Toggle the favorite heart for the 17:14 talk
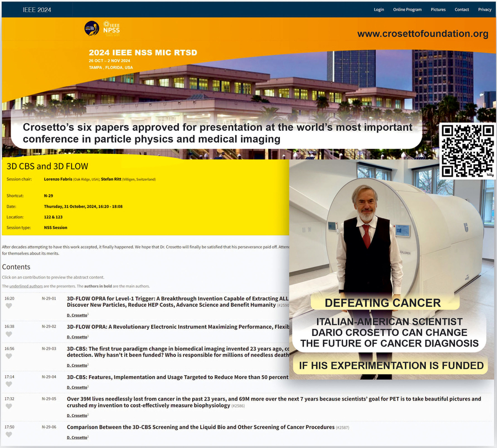Viewport: 497px width, 448px height. 8,385
